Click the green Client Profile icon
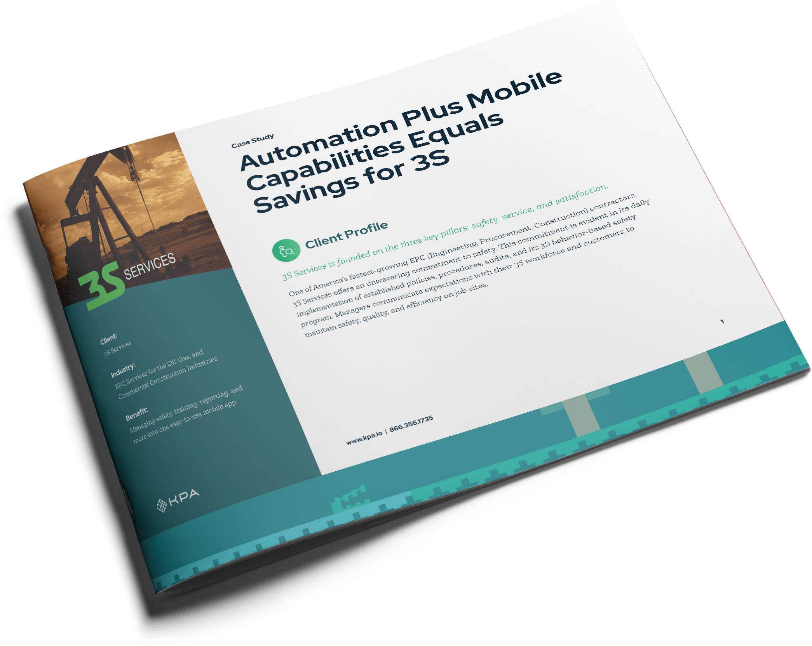This screenshot has height=646, width=812. click(x=286, y=250)
